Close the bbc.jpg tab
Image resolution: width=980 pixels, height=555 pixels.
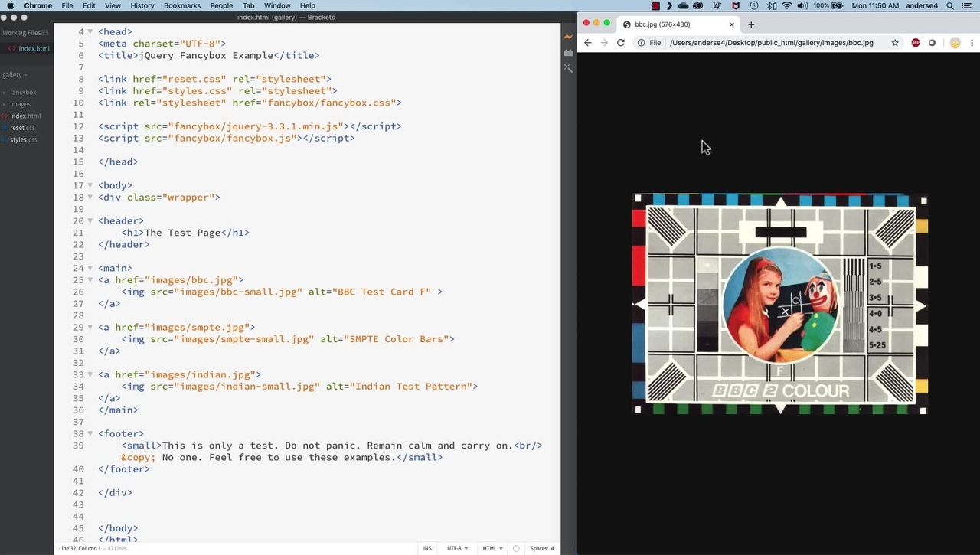pos(731,24)
